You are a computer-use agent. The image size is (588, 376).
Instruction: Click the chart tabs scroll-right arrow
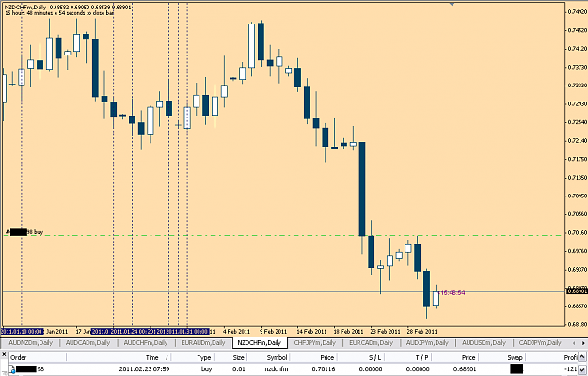click(583, 343)
